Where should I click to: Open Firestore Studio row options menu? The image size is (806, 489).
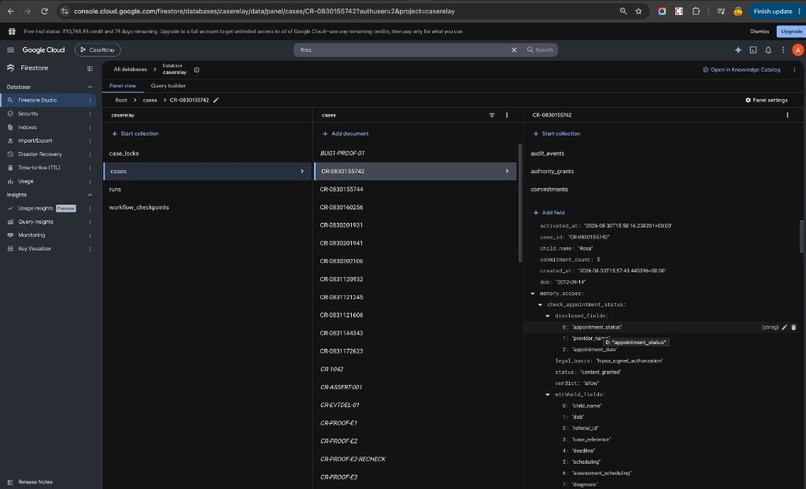point(90,100)
